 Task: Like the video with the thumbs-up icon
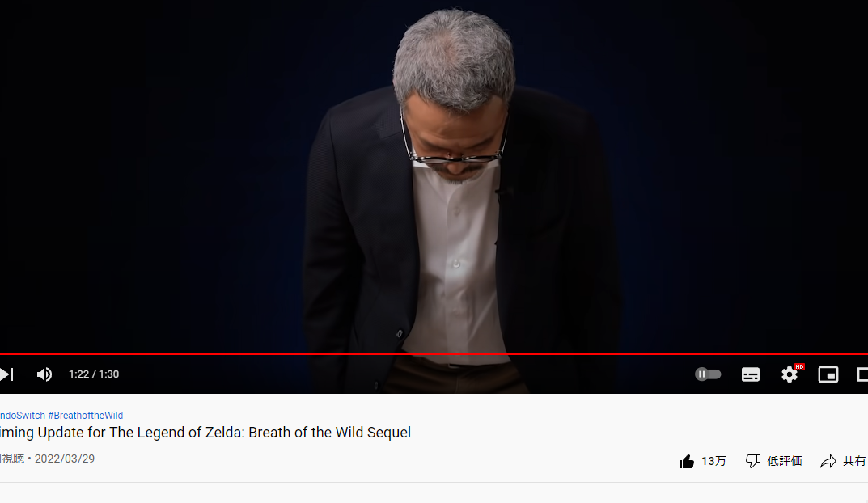tap(687, 461)
